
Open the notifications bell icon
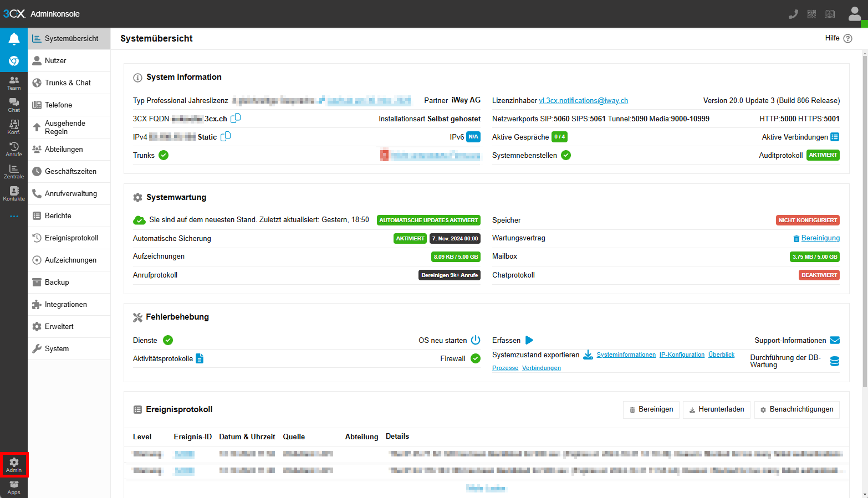click(x=14, y=39)
